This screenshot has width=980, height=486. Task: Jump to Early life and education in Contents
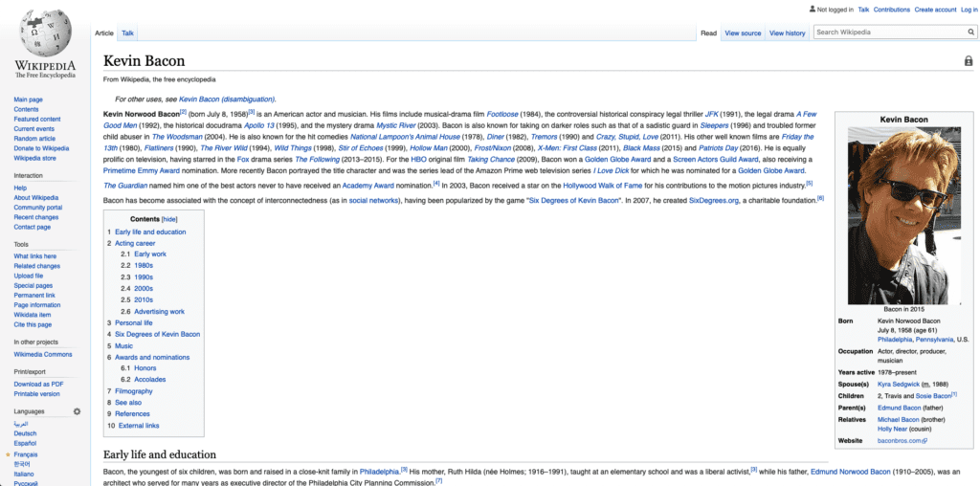coord(150,232)
